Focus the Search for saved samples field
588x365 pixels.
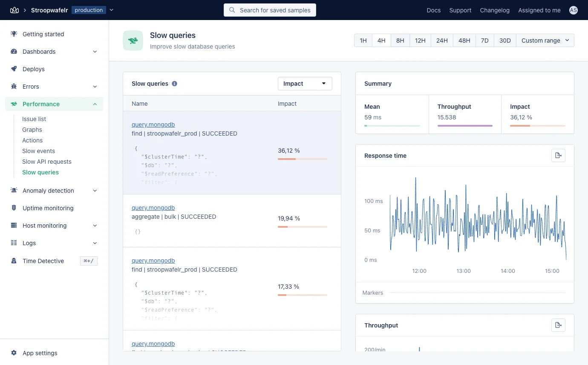270,10
